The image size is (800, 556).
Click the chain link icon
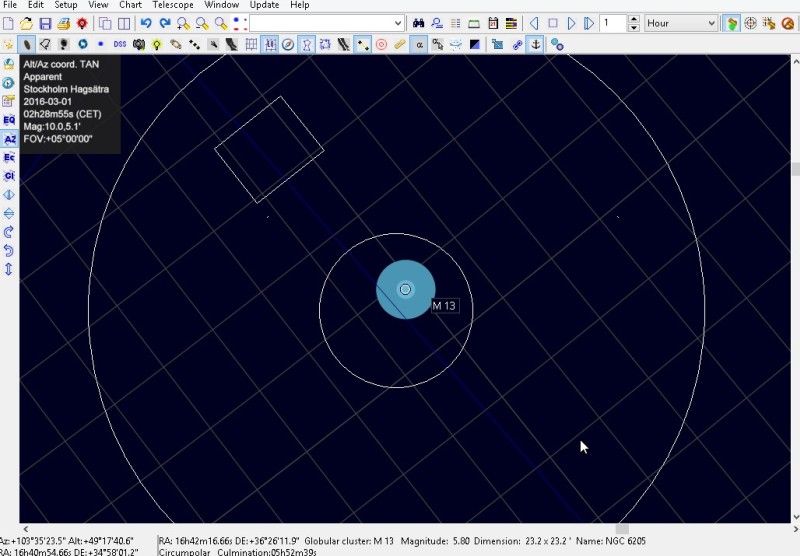[x=517, y=45]
